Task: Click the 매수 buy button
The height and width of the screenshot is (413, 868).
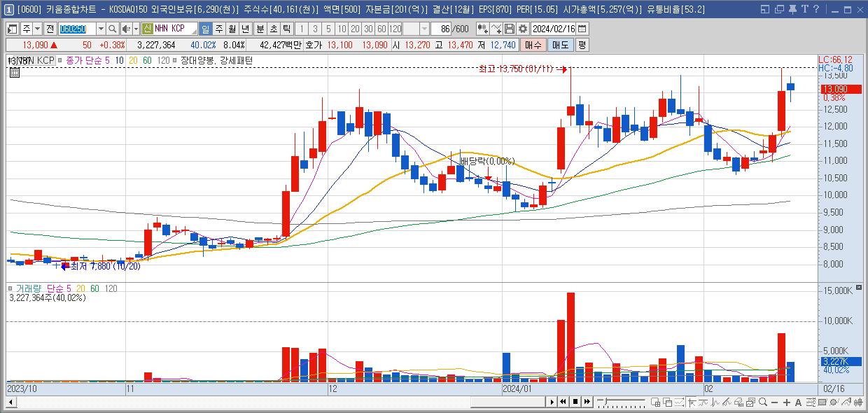Action: click(x=533, y=44)
